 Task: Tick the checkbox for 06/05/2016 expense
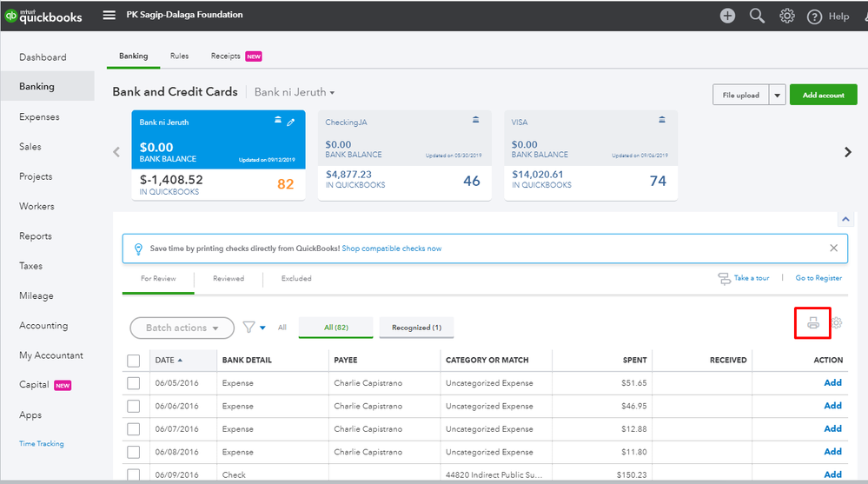pyautogui.click(x=134, y=383)
